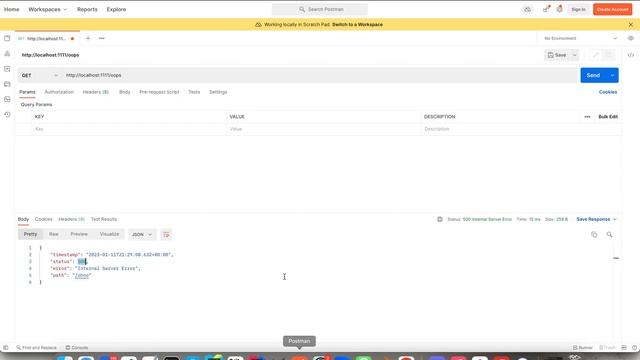Open the tab options ellipsis menu
The image size is (640, 360).
coord(102,38)
